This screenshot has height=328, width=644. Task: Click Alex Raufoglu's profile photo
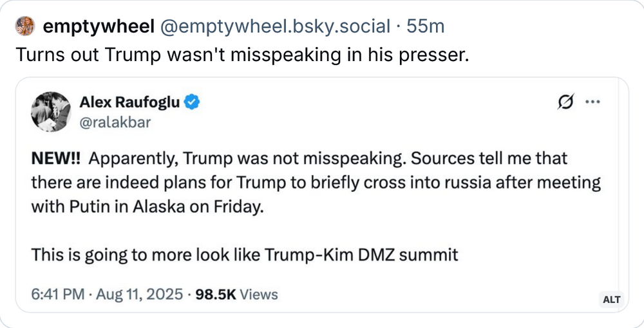[51, 111]
